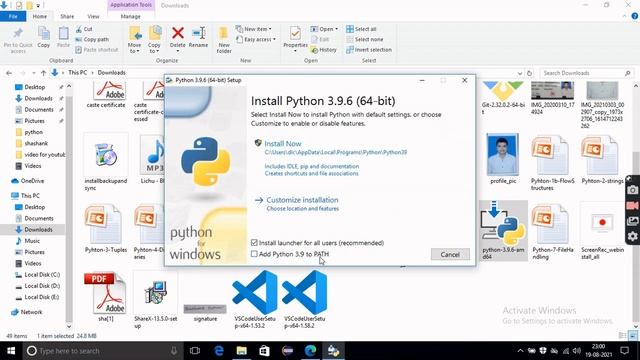Select the installbackupandsync file
This screenshot has width=640, height=360.
[x=106, y=163]
